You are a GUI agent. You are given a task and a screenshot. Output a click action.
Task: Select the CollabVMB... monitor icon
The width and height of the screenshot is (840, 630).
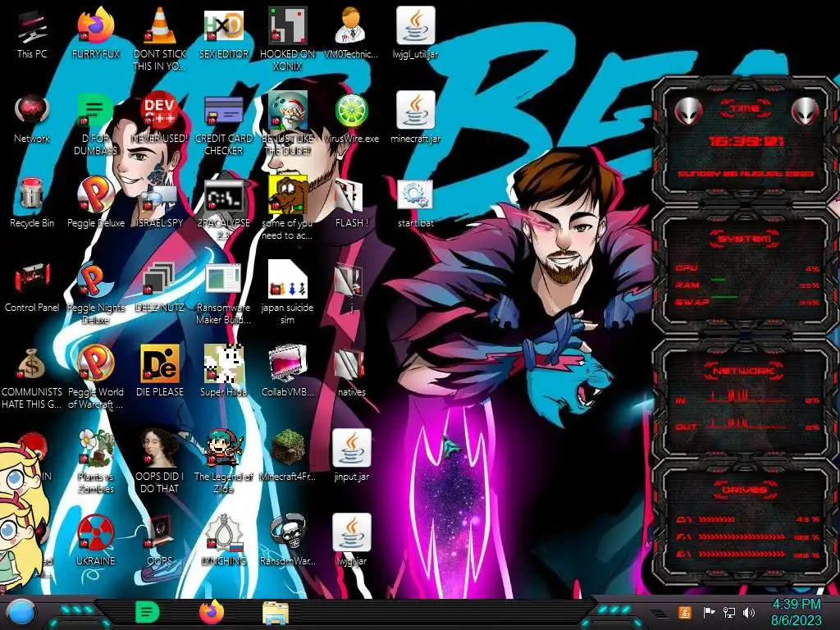288,372
